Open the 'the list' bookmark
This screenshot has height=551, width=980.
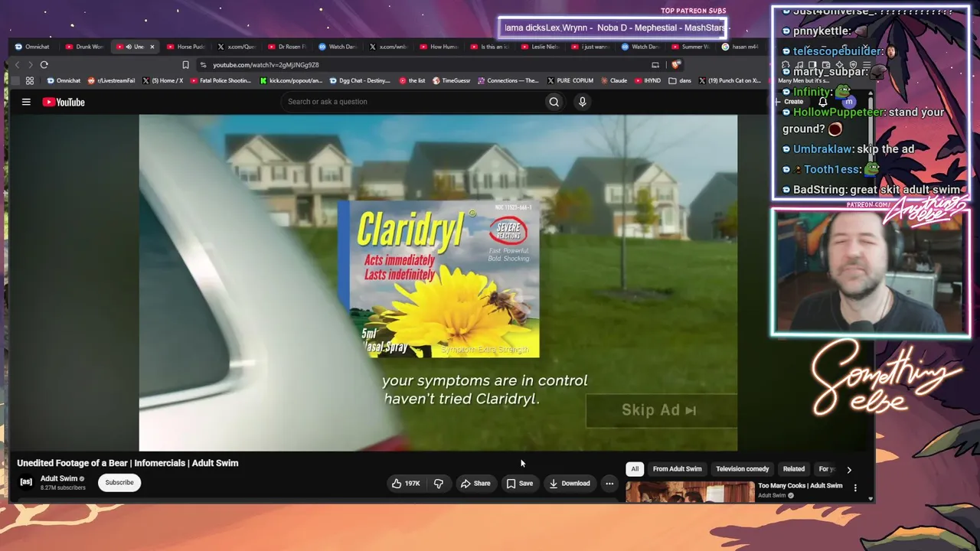(413, 80)
